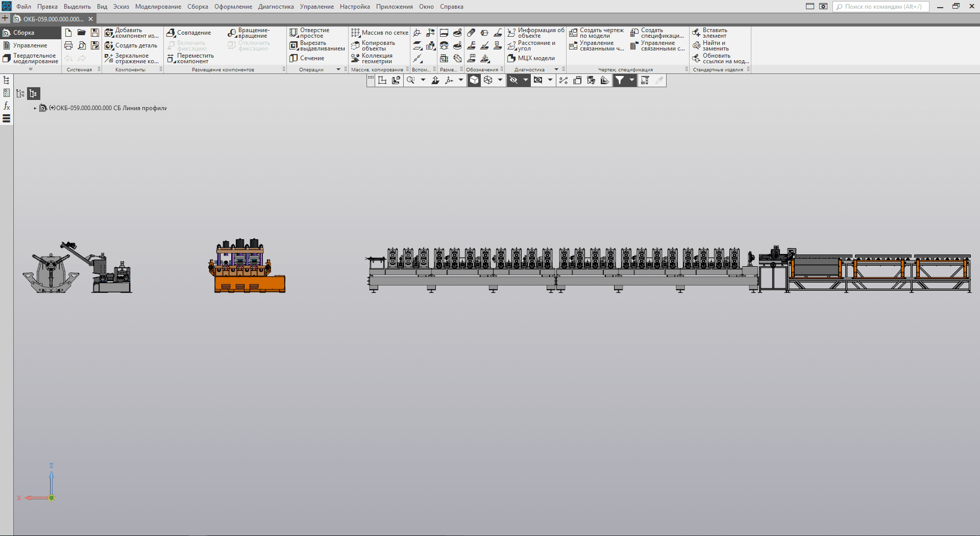
Task: Open the Моделирование menu
Action: pos(158,7)
